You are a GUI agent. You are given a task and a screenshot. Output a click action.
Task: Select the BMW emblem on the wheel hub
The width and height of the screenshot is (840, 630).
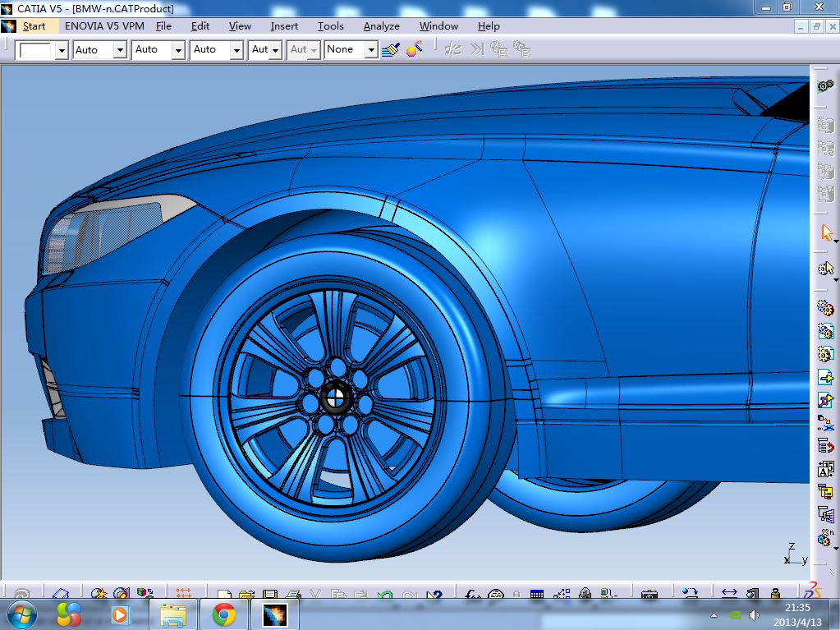coord(337,398)
